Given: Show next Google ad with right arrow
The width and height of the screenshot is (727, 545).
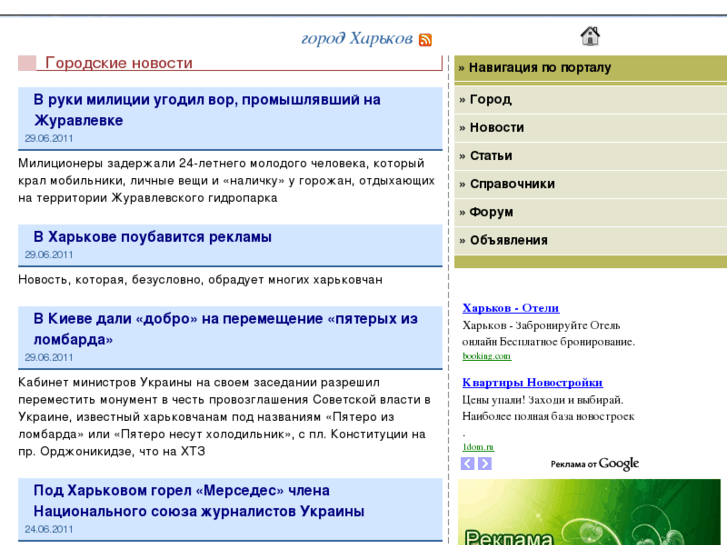Looking at the screenshot, I should [485, 463].
